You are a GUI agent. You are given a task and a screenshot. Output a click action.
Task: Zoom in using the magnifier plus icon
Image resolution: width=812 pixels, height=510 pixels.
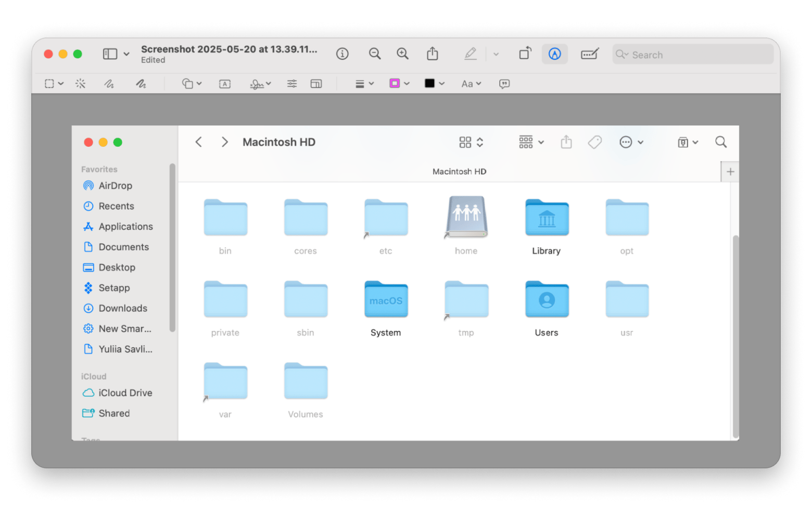tap(402, 54)
